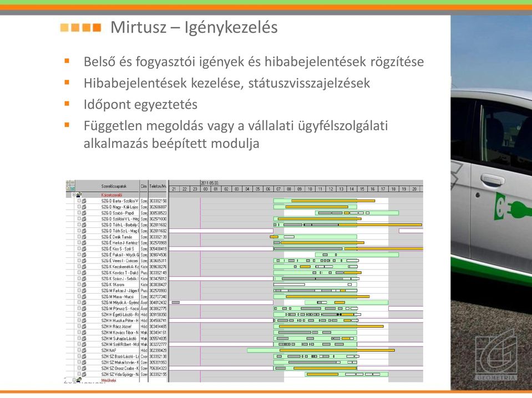This screenshot has width=532, height=398.
Task: Click the crew icon for SZH M Suhajda László
Action: pyautogui.click(x=84, y=338)
